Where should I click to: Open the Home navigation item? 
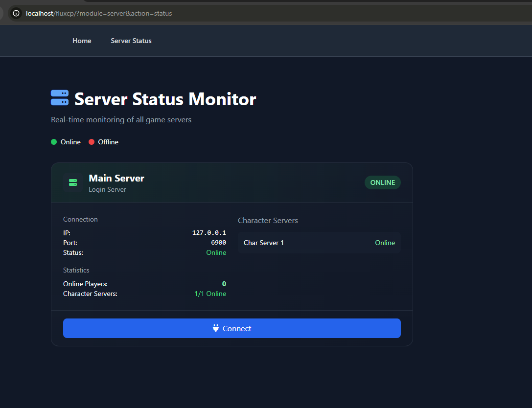coord(82,41)
